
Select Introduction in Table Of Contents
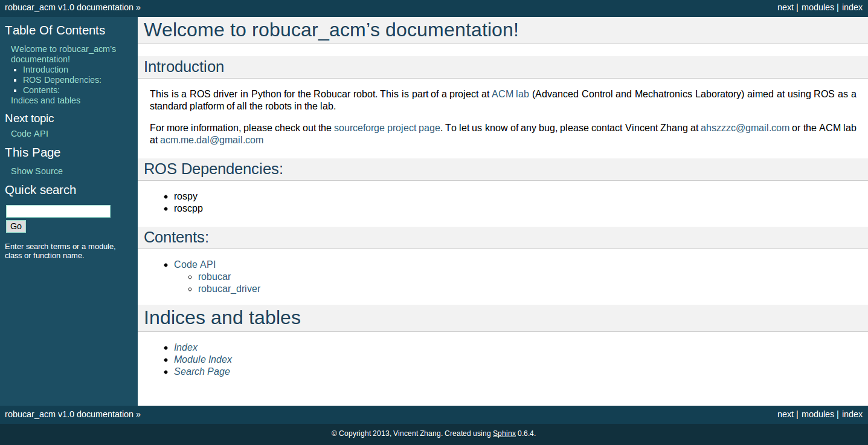45,70
